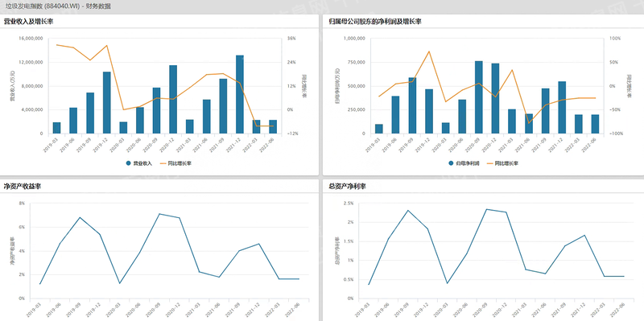
Task: Open the 归属母公司股东的净利润及增长率 panel title
Action: point(374,22)
